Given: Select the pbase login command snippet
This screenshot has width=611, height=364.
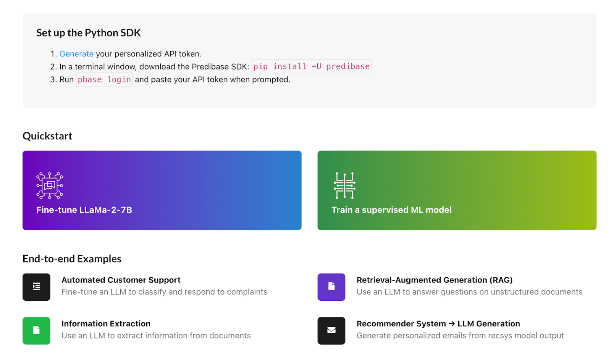Looking at the screenshot, I should [x=104, y=79].
